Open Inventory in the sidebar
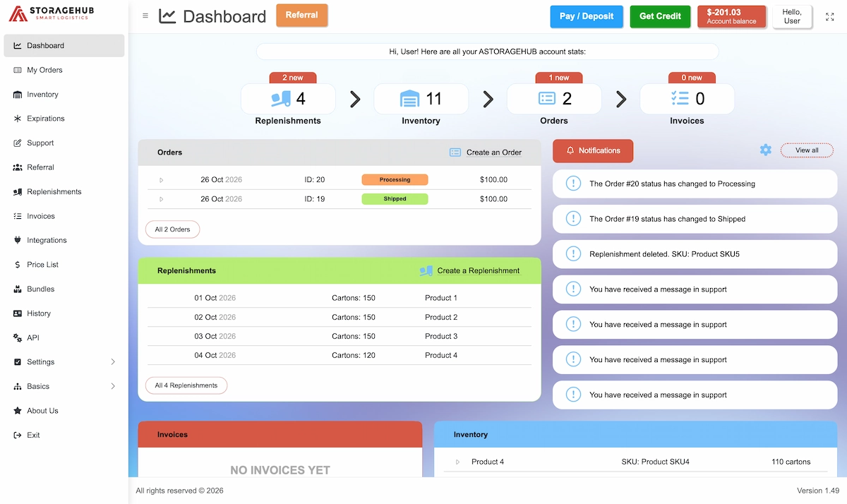 [x=64, y=95]
